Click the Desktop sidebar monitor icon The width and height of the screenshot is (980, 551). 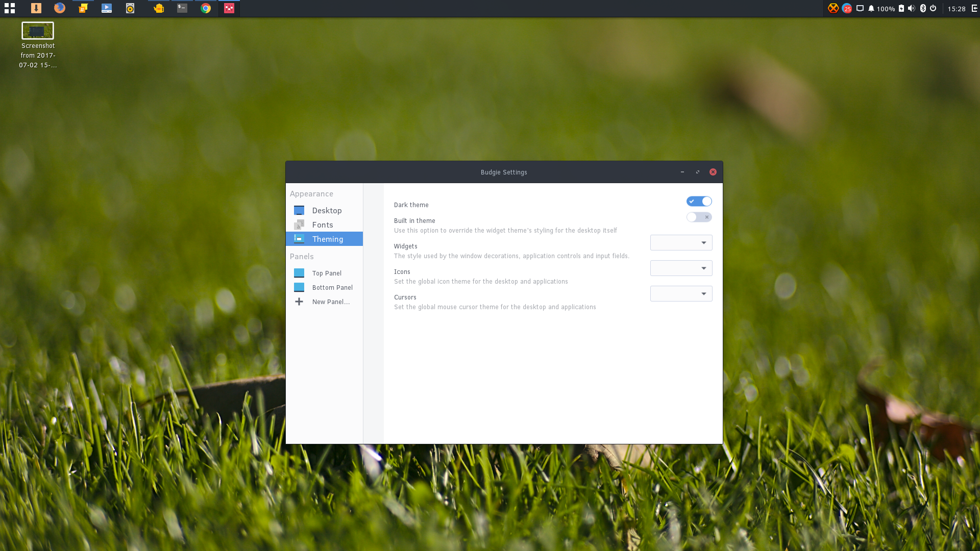[299, 210]
